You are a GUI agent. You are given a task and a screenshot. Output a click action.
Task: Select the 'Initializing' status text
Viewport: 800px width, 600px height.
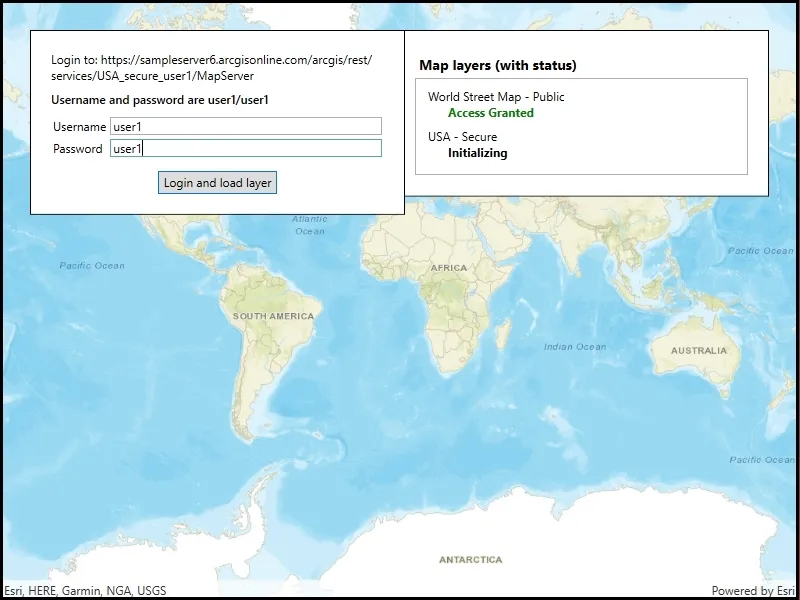[478, 153]
